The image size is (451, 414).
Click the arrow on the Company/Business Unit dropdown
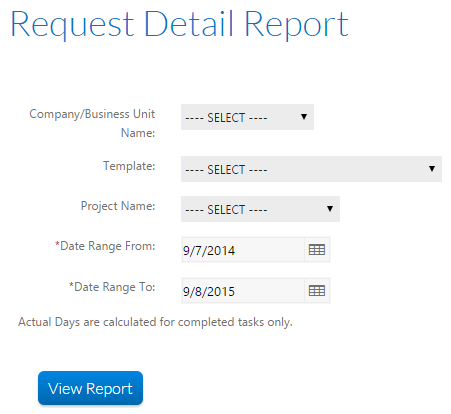coord(304,117)
